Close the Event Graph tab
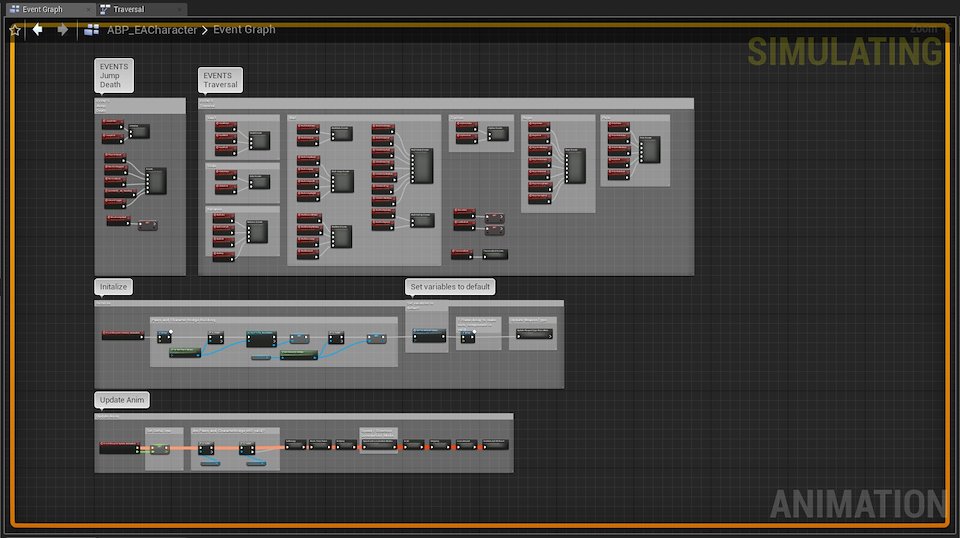The width and height of the screenshot is (960, 538). pos(89,9)
